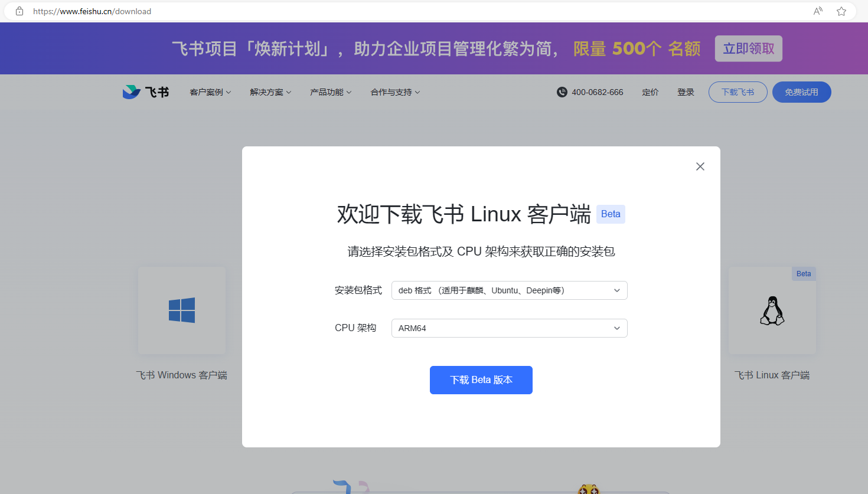Viewport: 868px width, 494px height.
Task: Click the 飞书 logo in the navbar
Action: click(x=146, y=92)
